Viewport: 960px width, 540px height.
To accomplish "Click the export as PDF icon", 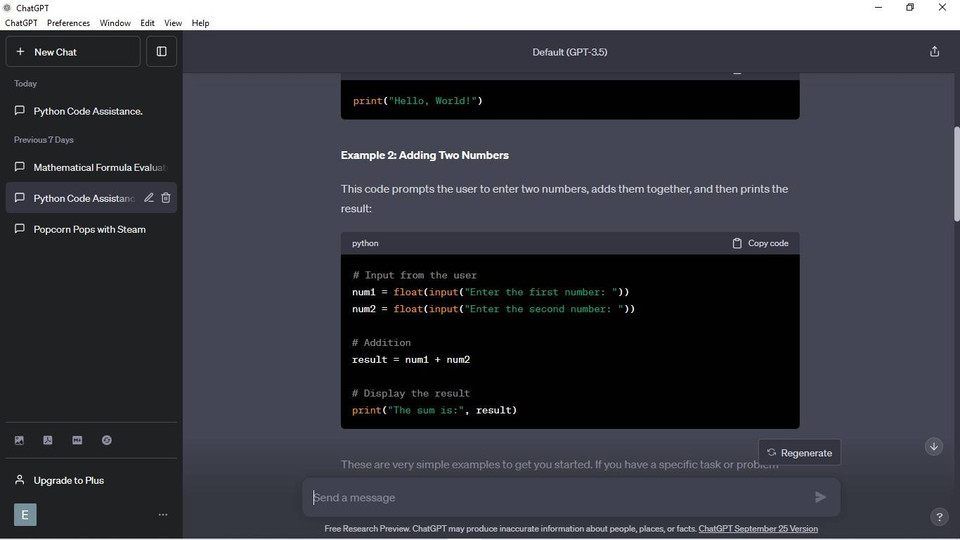I will (48, 440).
